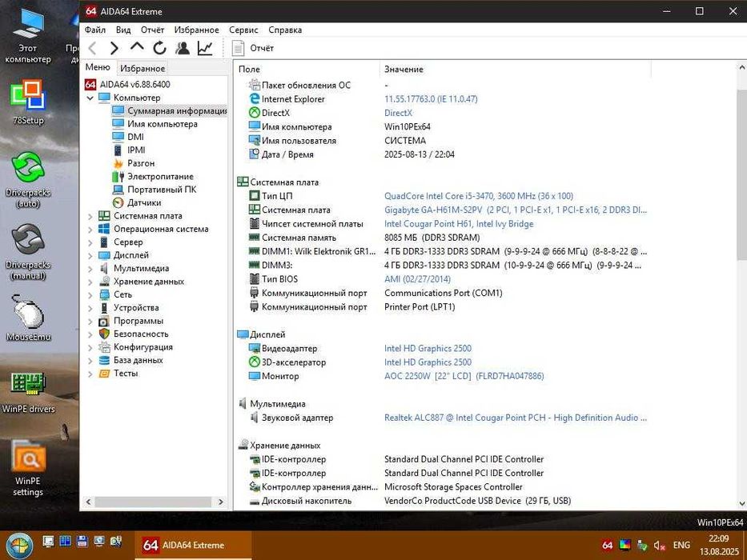Open the MouseEmu desktop icon
Viewport: 747px width, 560px height.
pos(28,318)
